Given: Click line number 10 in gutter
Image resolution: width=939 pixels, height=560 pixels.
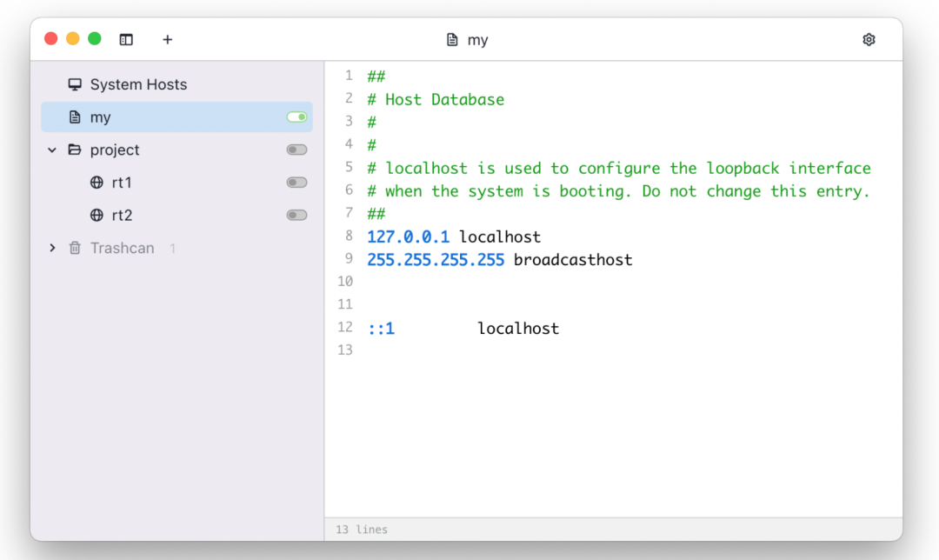Looking at the screenshot, I should [x=345, y=282].
